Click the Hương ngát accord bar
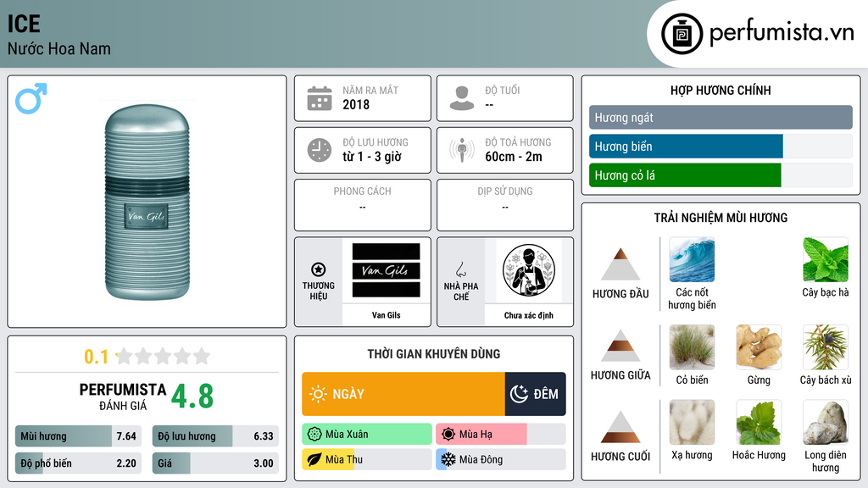Viewport: 868px width, 488px height. click(721, 117)
